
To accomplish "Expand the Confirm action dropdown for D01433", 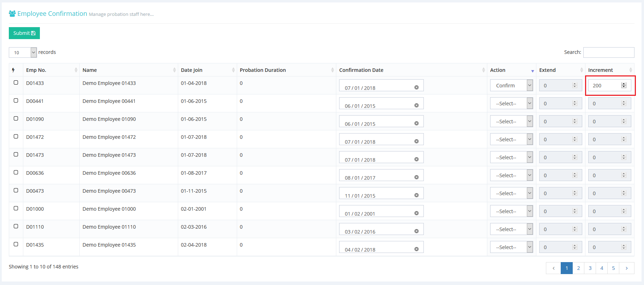I will tap(511, 86).
